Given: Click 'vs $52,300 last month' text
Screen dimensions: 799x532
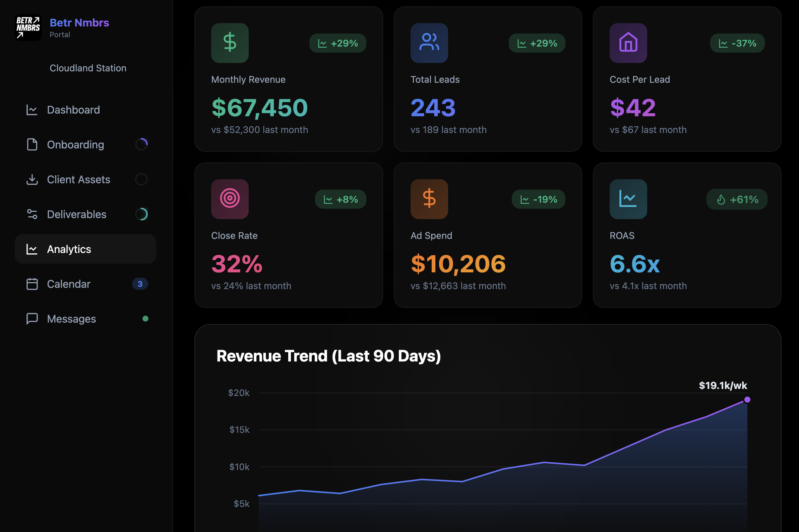Looking at the screenshot, I should click(260, 130).
